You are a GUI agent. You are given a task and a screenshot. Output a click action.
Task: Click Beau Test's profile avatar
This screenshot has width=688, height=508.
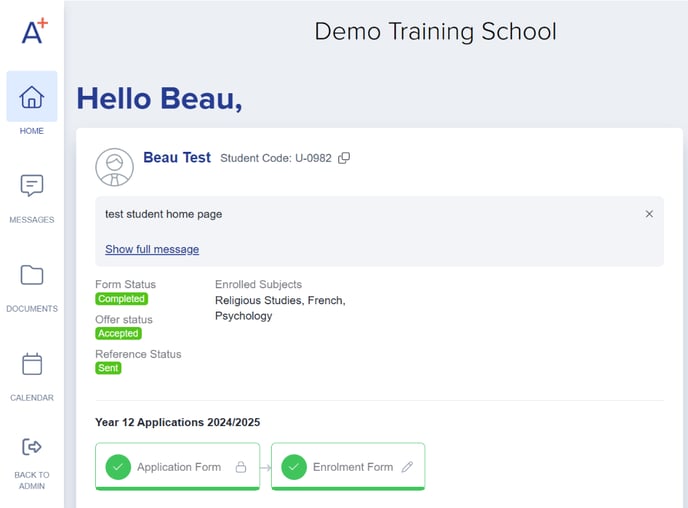(x=115, y=167)
